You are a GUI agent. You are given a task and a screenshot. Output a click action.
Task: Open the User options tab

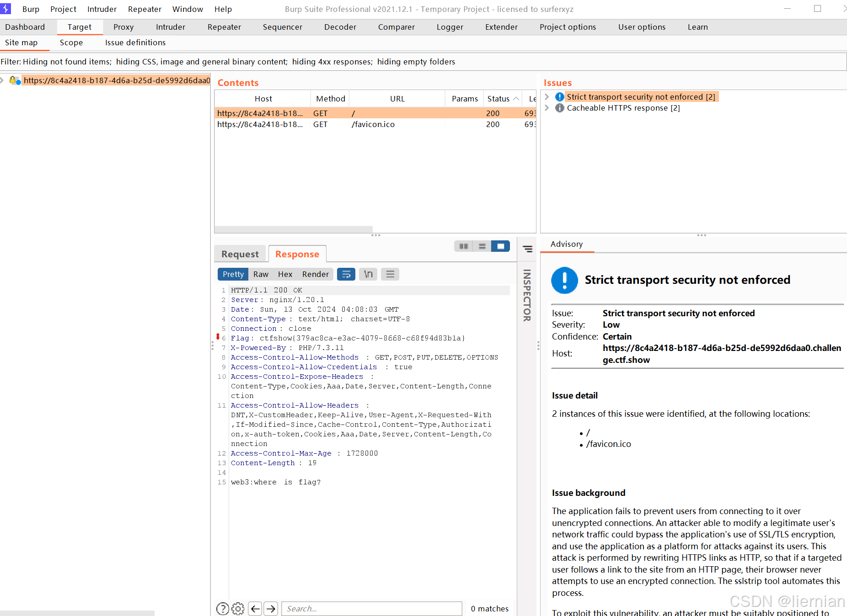[x=642, y=27]
